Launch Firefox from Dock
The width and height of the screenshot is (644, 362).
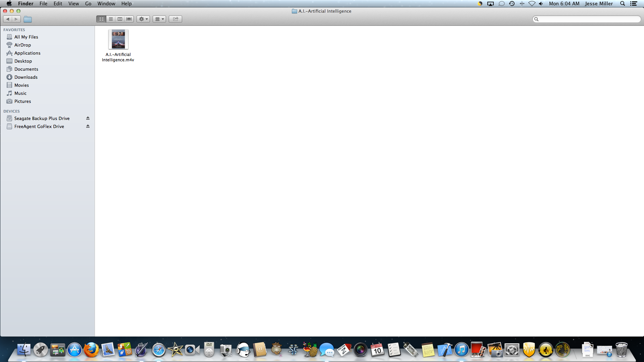tap(91, 350)
